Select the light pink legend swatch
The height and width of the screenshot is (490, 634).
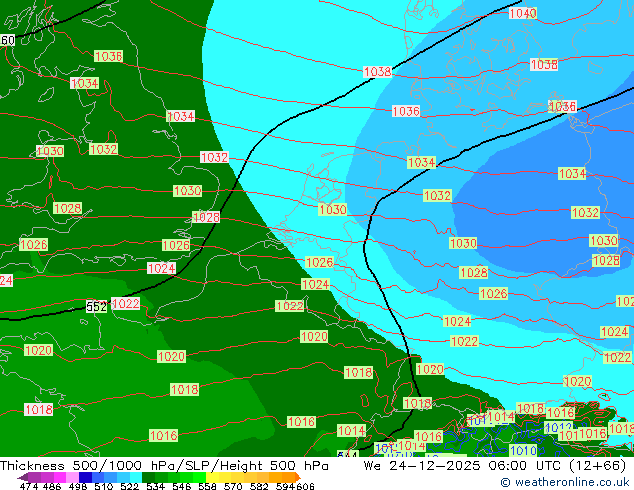[72, 477]
